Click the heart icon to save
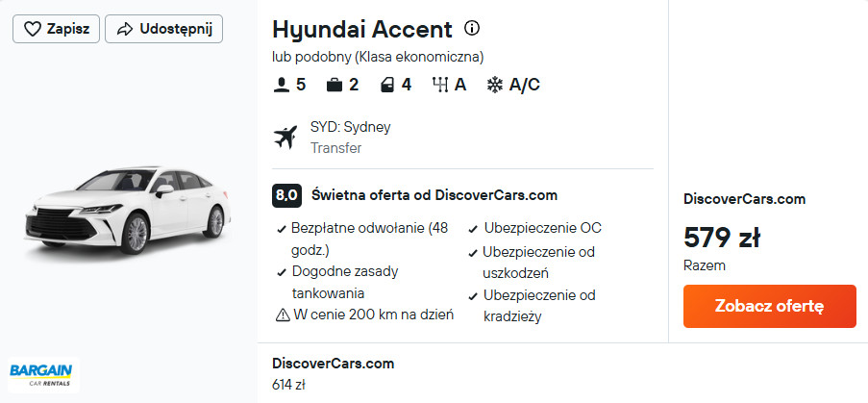Viewport: 868px width, 403px height. point(33,29)
